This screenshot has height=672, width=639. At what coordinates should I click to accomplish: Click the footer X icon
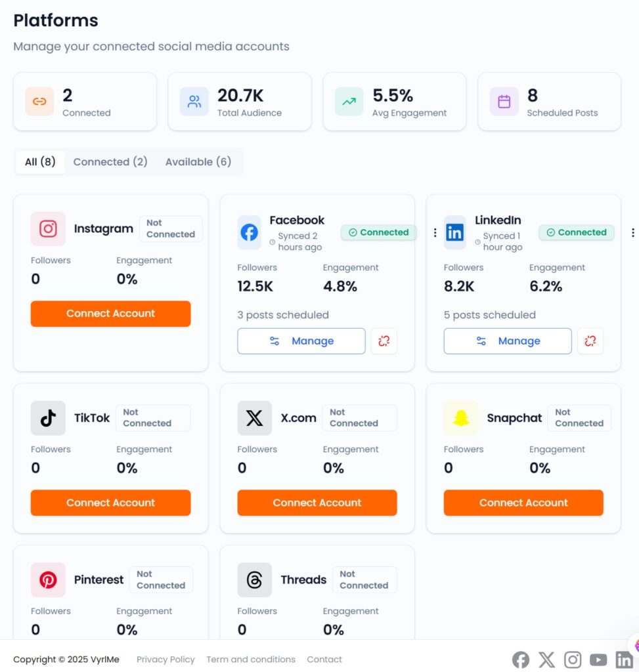tap(546, 660)
